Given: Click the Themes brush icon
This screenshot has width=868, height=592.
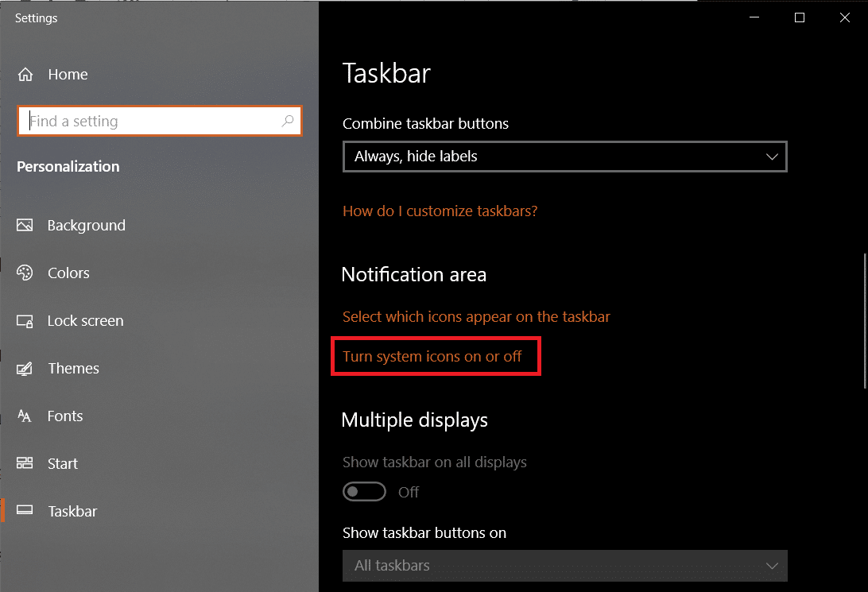Looking at the screenshot, I should pyautogui.click(x=25, y=369).
